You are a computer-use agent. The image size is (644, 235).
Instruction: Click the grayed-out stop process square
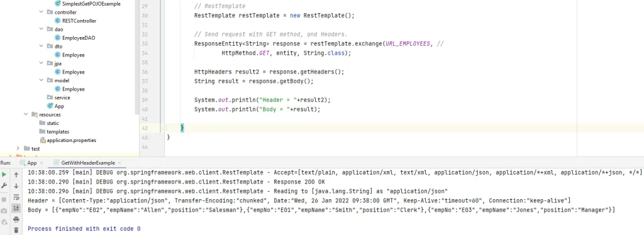click(x=4, y=199)
